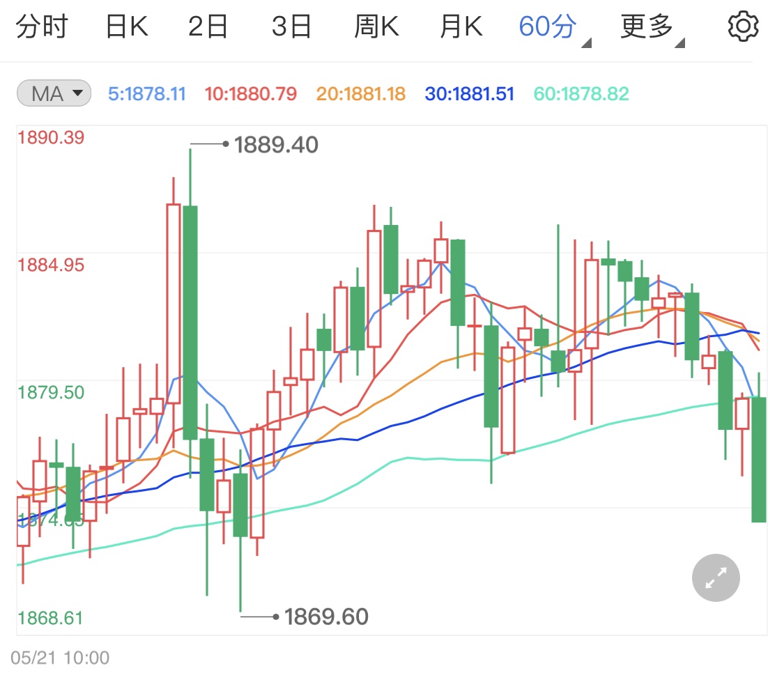Click the 05/21 10:00 date label

click(x=60, y=658)
